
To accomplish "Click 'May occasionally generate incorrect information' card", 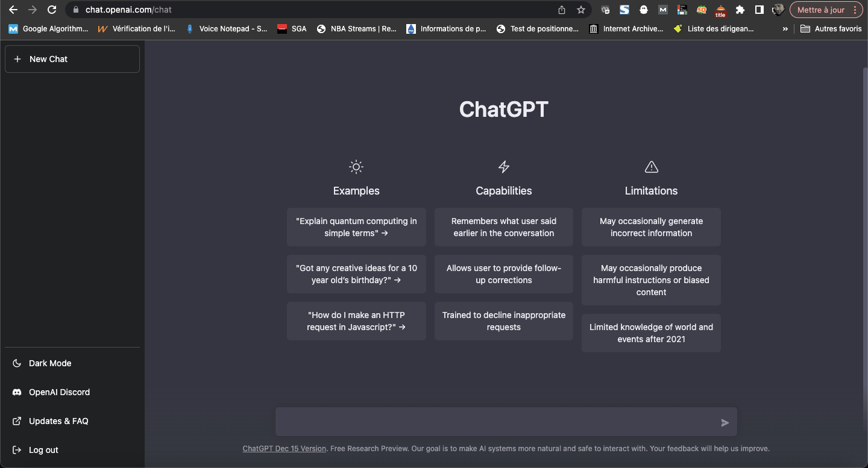I will [651, 227].
